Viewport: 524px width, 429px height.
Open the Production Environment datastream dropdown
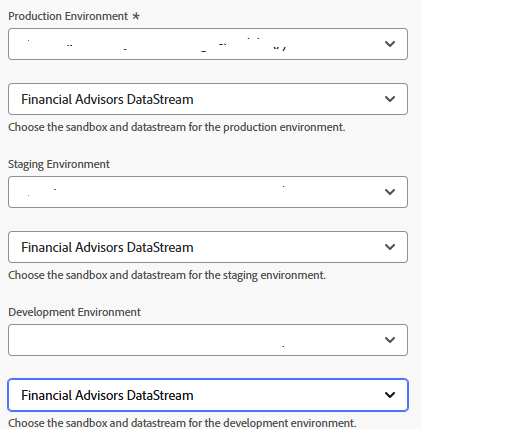(x=208, y=99)
